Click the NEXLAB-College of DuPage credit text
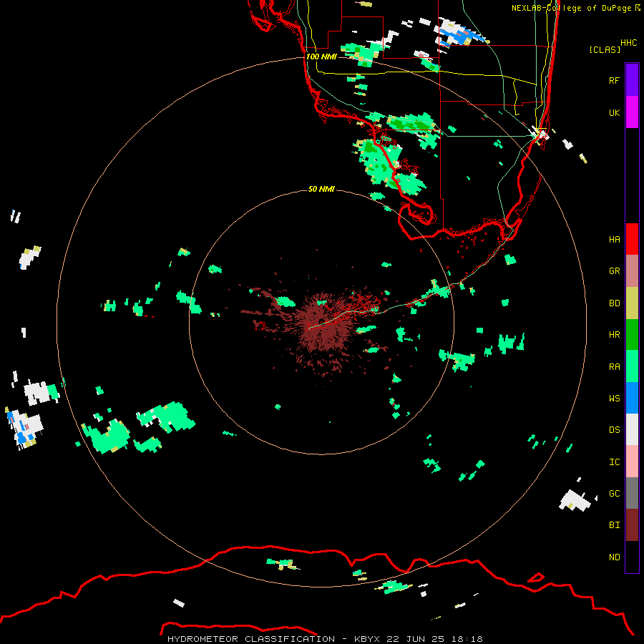The height and width of the screenshot is (644, 644). coord(571,8)
